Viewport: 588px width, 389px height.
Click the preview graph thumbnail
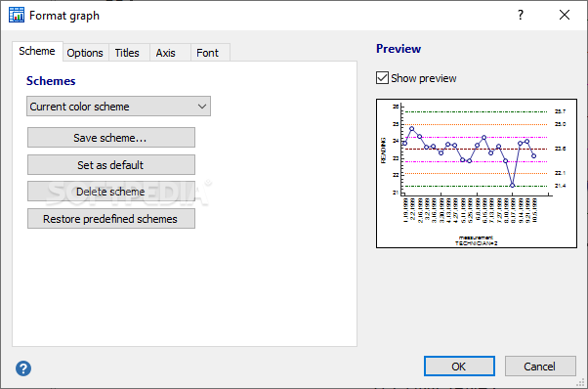coord(477,173)
